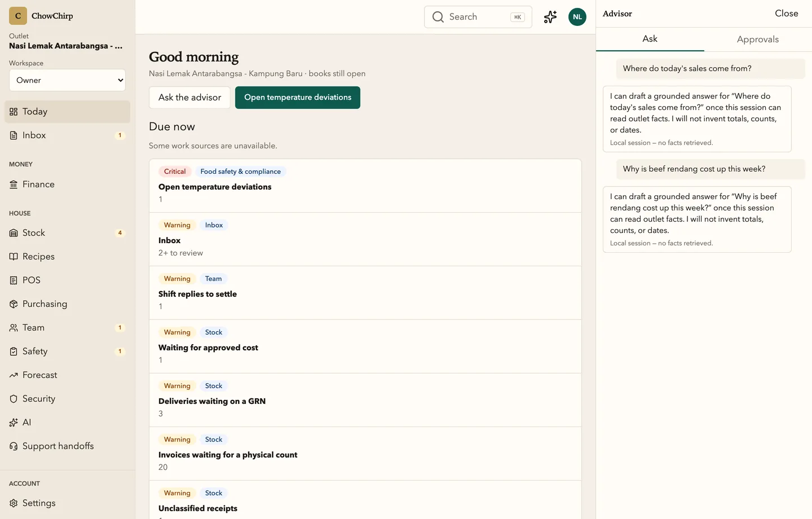
Task: Click the Settings gear icon
Action: pyautogui.click(x=14, y=503)
